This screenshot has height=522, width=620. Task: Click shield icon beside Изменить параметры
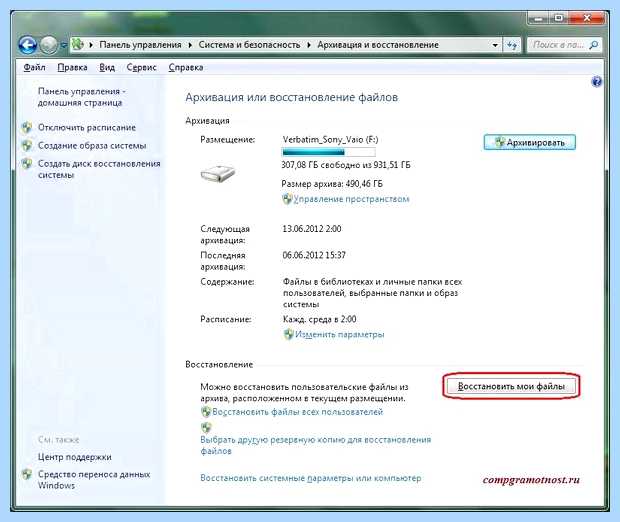tap(289, 335)
